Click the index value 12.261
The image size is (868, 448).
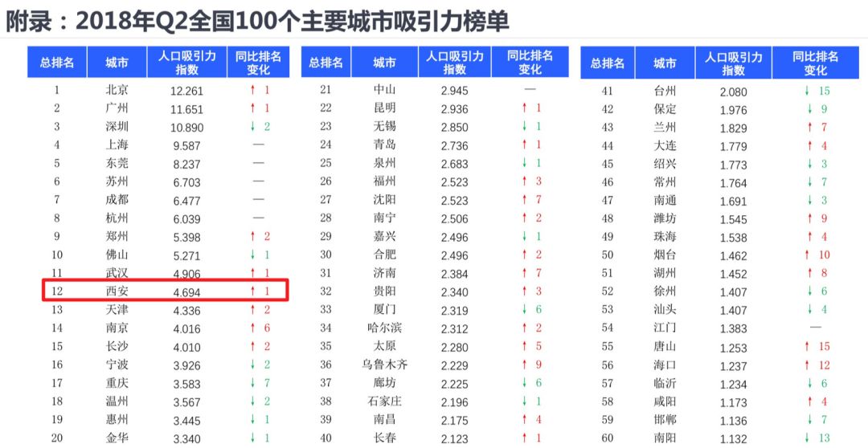click(186, 91)
